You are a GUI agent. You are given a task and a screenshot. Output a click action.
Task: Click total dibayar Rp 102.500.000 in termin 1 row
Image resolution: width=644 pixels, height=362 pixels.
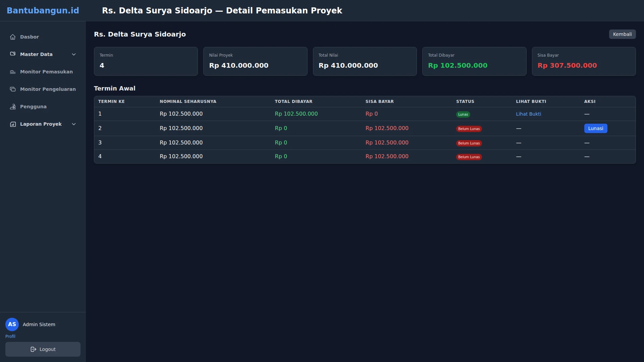coord(296,114)
